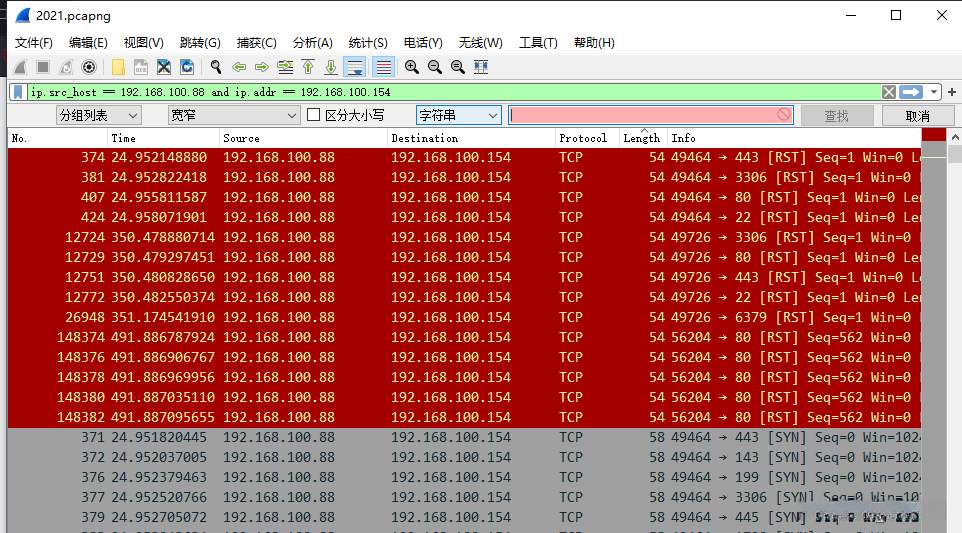Image resolution: width=962 pixels, height=533 pixels.
Task: Open the 编辑(E) menu
Action: click(x=88, y=42)
